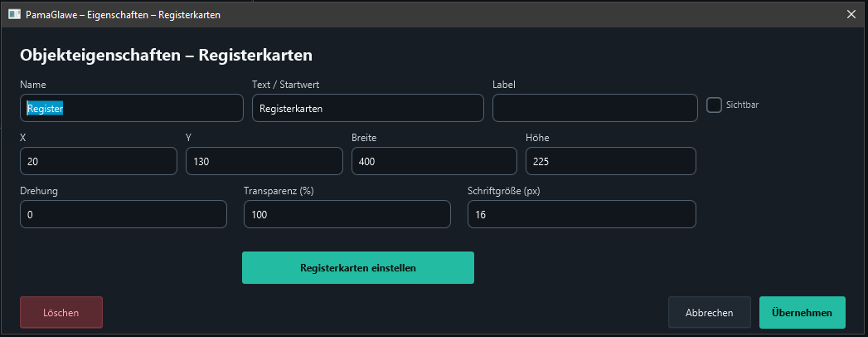Click the Transparenz (%) field
This screenshot has width=868, height=337.
click(x=347, y=214)
